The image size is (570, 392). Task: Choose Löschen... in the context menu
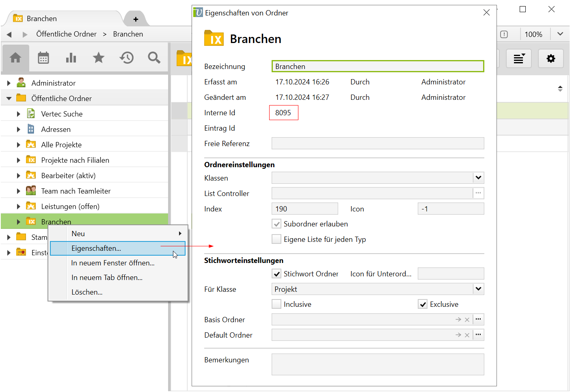coord(87,292)
